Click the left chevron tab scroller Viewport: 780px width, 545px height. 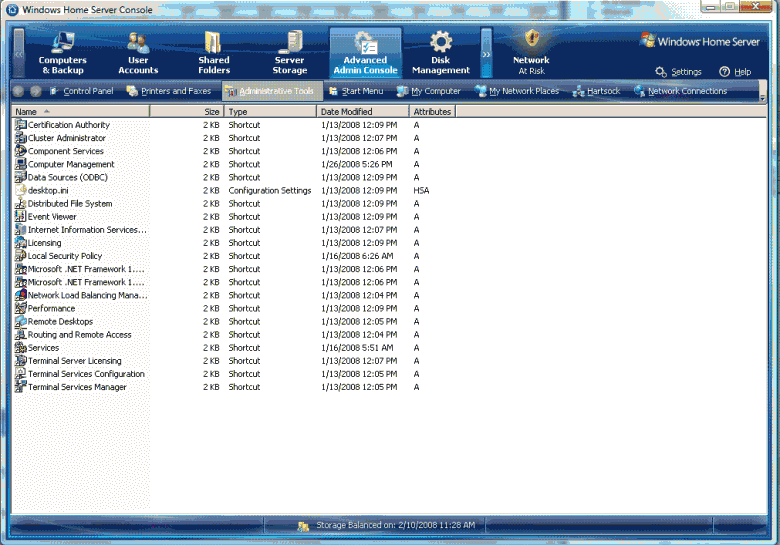pyautogui.click(x=19, y=53)
